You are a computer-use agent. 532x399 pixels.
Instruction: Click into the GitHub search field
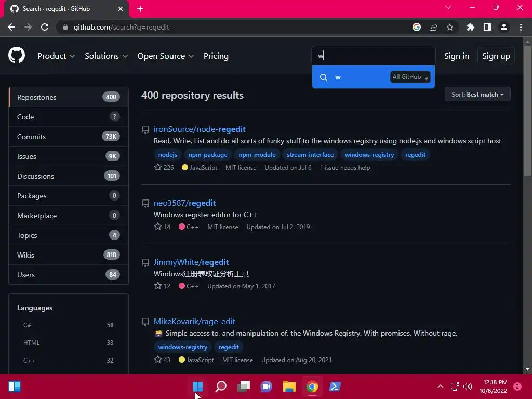[x=373, y=56]
